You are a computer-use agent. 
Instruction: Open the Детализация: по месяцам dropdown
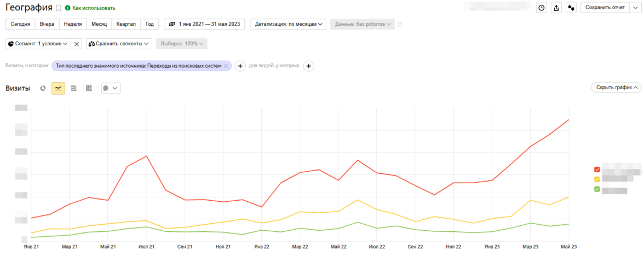pos(288,24)
